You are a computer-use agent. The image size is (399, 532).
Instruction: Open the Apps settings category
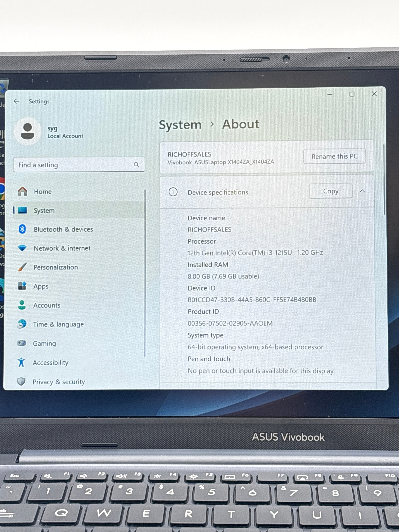pos(79,286)
